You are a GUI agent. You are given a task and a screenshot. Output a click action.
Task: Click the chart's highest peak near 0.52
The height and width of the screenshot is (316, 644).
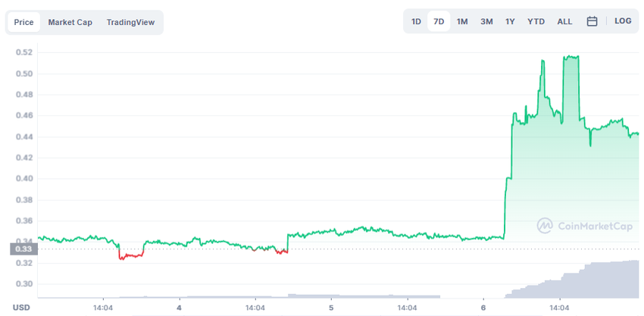click(x=571, y=57)
